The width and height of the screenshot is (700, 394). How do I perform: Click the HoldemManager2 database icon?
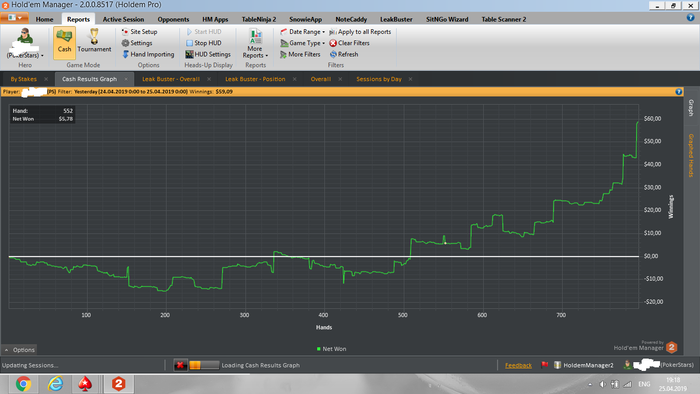(x=558, y=365)
